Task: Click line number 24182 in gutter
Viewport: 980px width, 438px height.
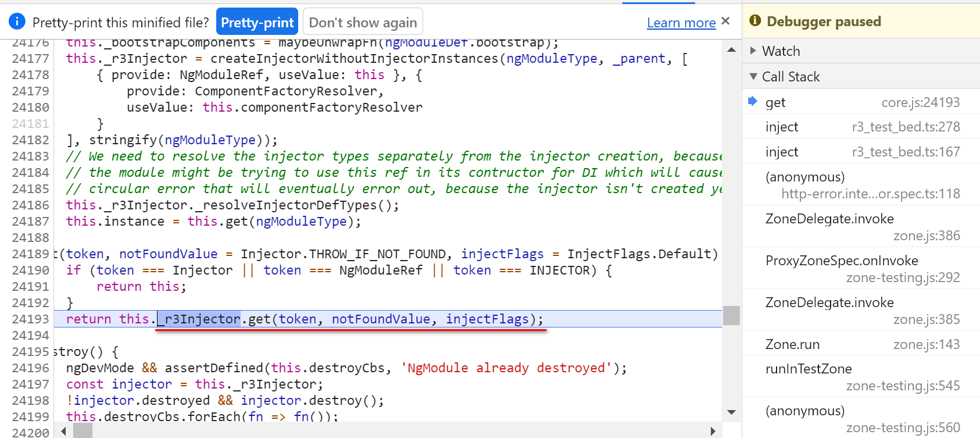Action: click(x=31, y=140)
